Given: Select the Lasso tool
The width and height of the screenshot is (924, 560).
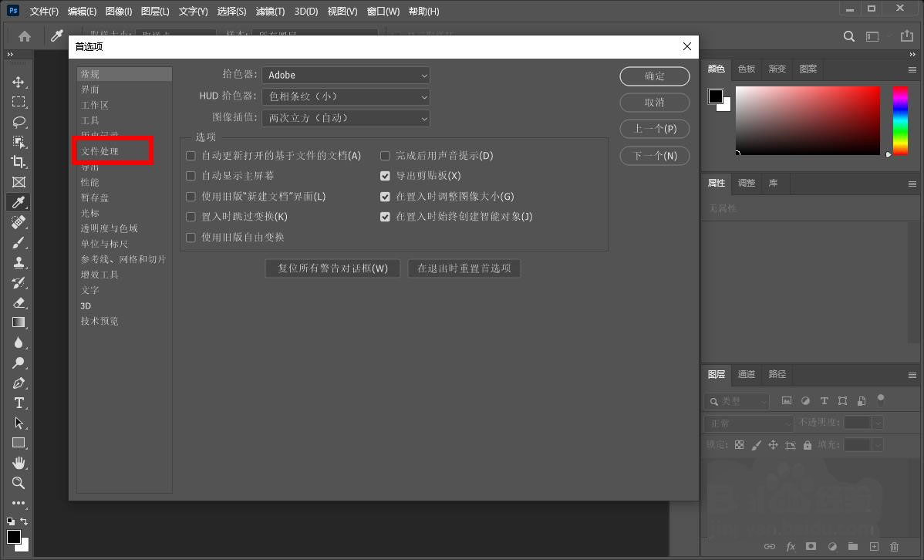Looking at the screenshot, I should (19, 122).
